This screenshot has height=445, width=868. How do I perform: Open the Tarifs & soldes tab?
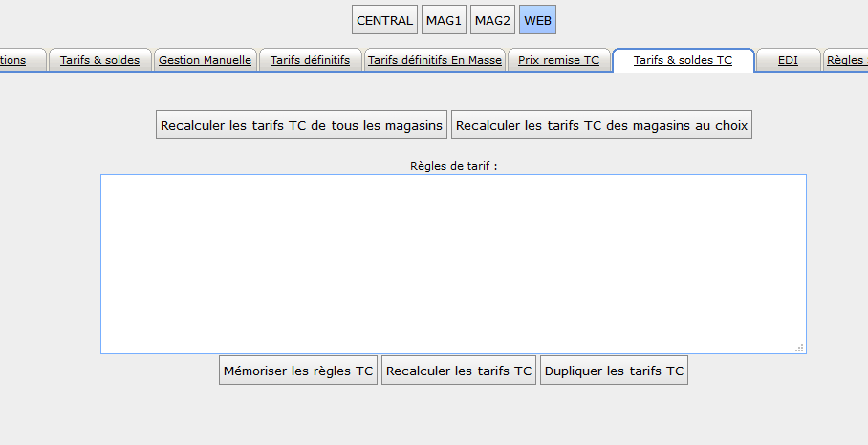[x=99, y=60]
